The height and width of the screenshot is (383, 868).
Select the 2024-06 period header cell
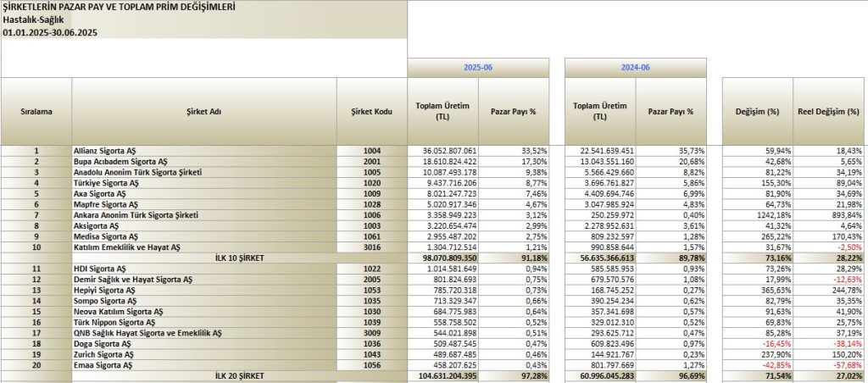[x=636, y=68]
